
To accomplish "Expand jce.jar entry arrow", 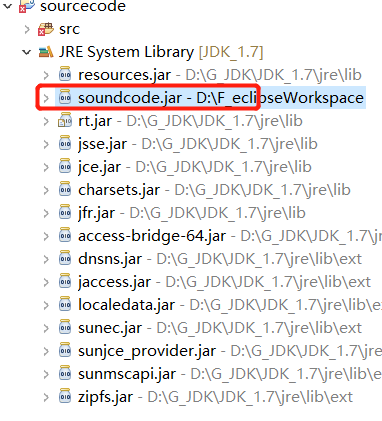I will tap(46, 167).
